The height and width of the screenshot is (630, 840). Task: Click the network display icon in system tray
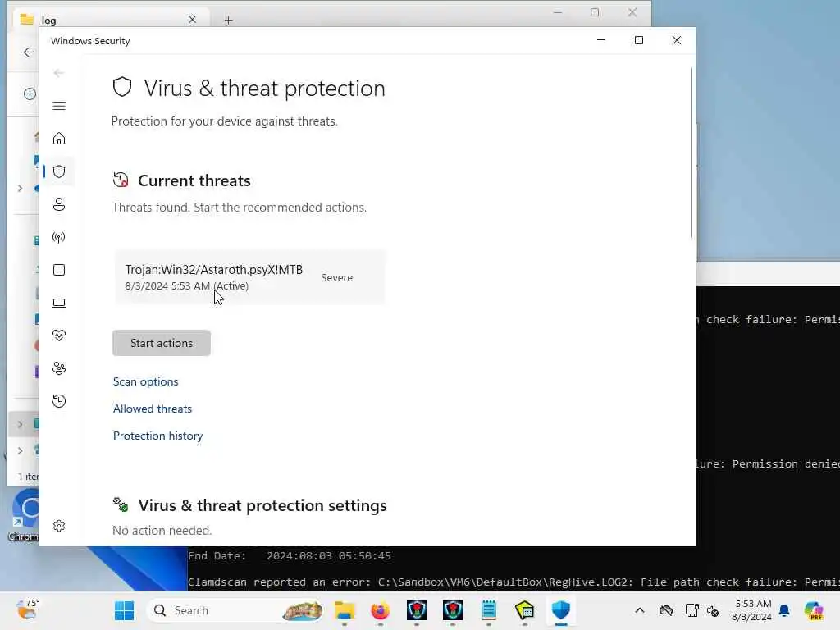click(692, 610)
